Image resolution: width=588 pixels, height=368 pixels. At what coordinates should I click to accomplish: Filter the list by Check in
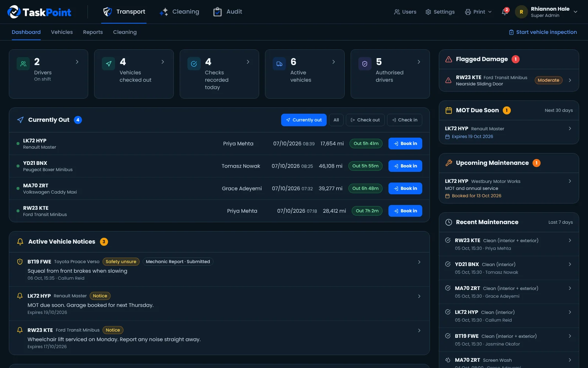[x=404, y=120]
